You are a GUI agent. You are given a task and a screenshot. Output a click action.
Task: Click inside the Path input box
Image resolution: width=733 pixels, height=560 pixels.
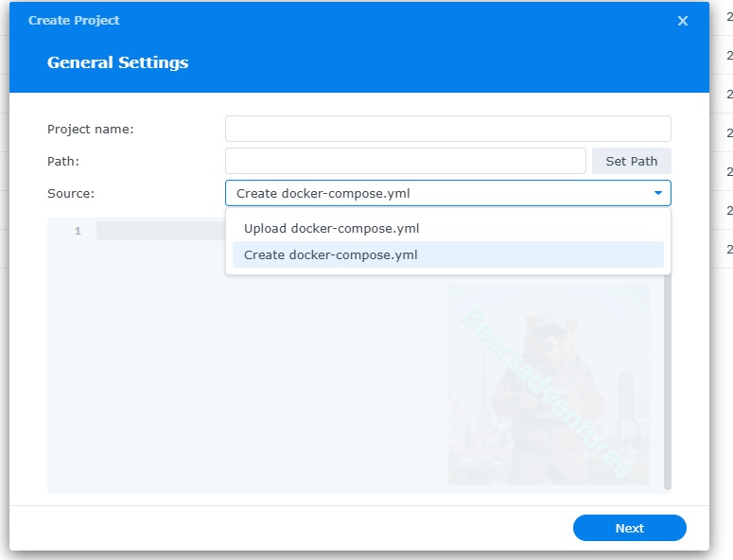pyautogui.click(x=405, y=161)
